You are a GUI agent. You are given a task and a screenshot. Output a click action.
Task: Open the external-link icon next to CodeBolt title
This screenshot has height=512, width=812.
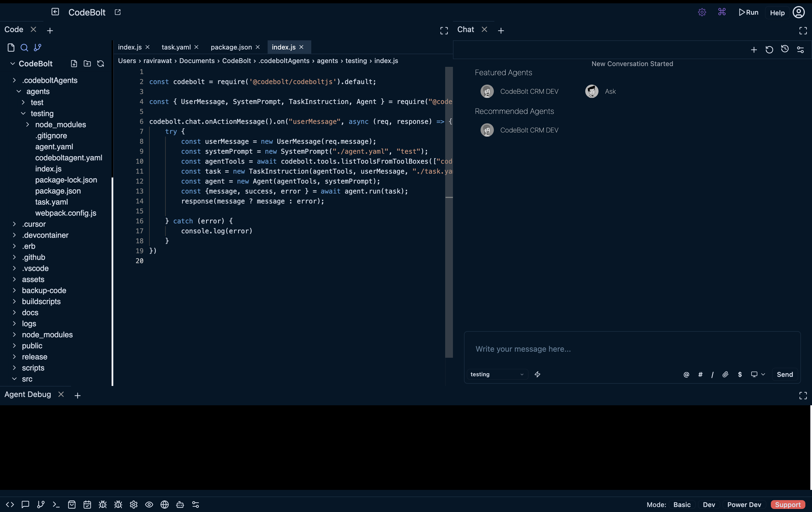click(118, 12)
